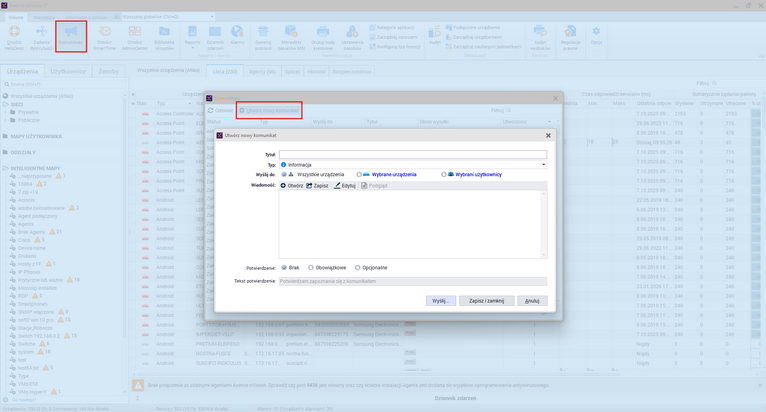Collapse the SIECI tree section

(5, 104)
